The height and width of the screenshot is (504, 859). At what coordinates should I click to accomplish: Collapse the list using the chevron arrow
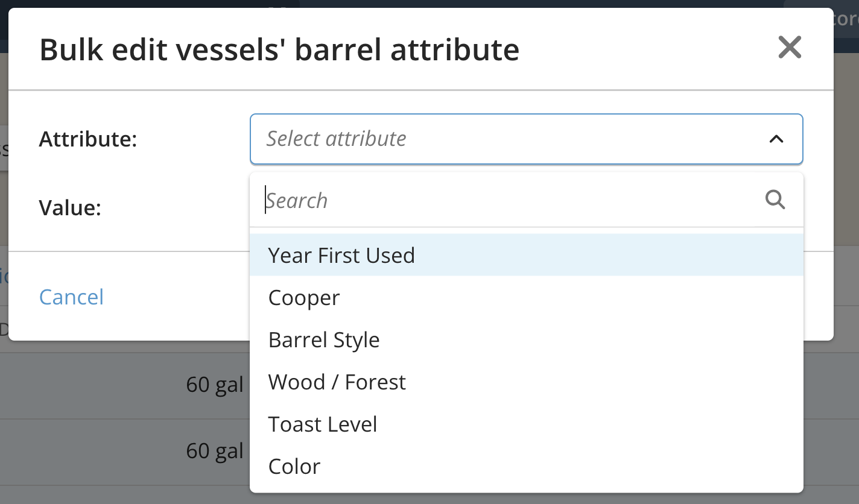point(776,139)
